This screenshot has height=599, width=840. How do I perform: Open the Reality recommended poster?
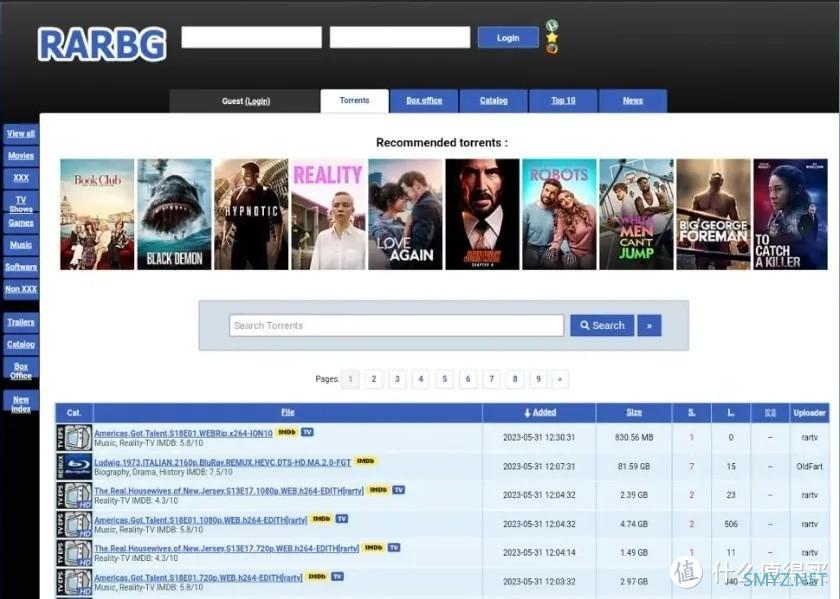point(328,214)
